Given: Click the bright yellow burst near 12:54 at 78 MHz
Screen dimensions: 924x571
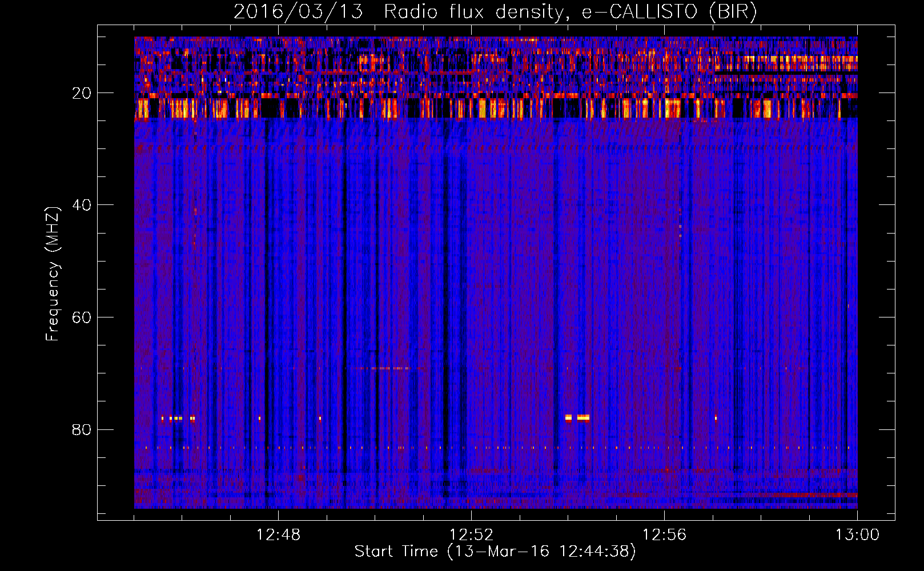Looking at the screenshot, I should coord(577,418).
